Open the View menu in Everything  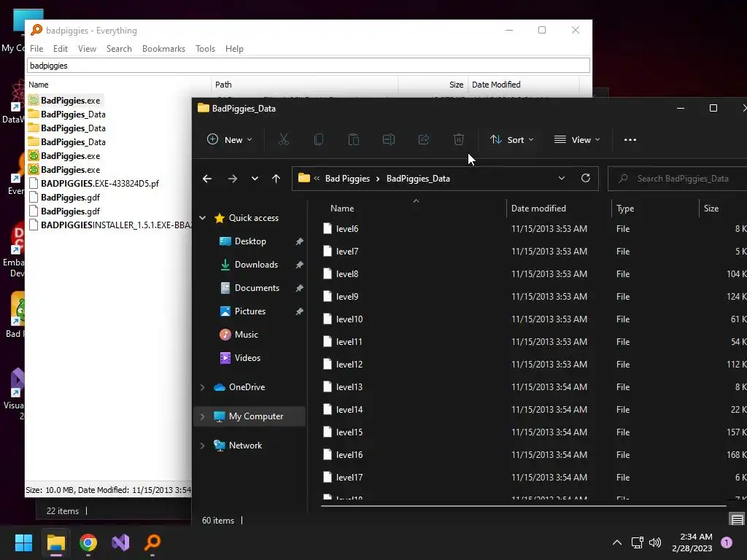pos(88,49)
